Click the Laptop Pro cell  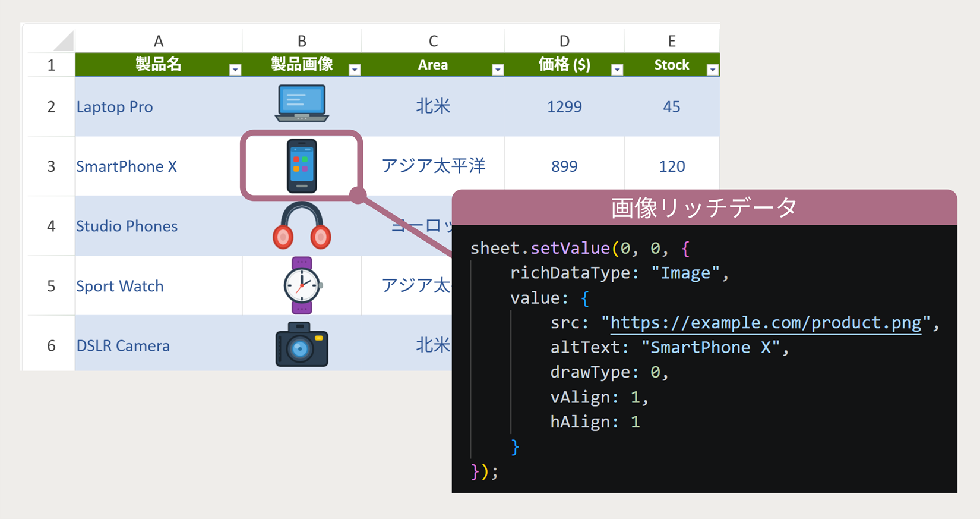159,106
